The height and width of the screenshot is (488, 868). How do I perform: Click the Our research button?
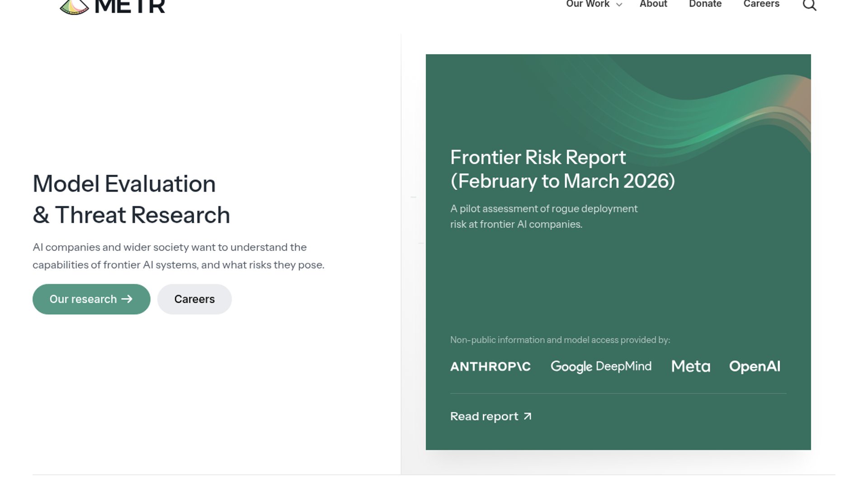(x=91, y=299)
